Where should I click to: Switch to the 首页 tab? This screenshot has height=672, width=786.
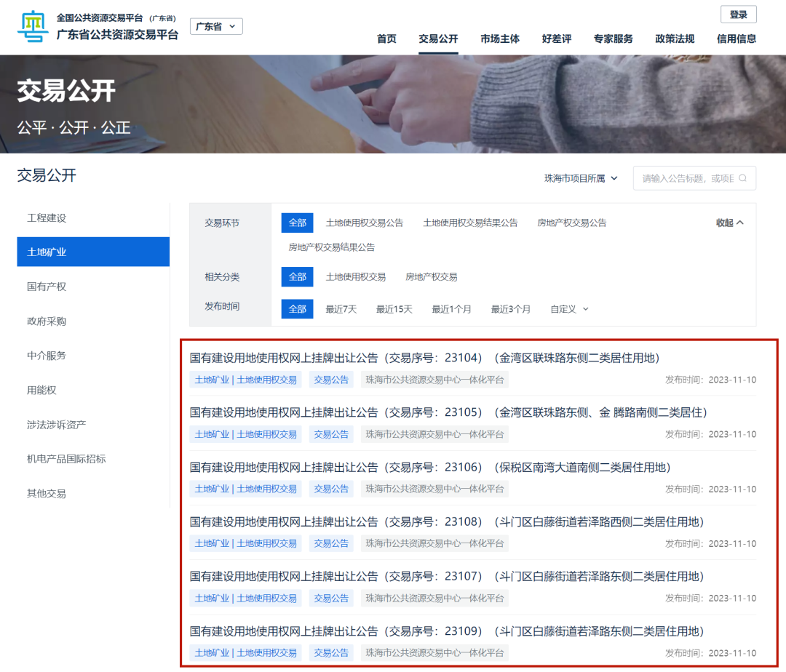(386, 39)
